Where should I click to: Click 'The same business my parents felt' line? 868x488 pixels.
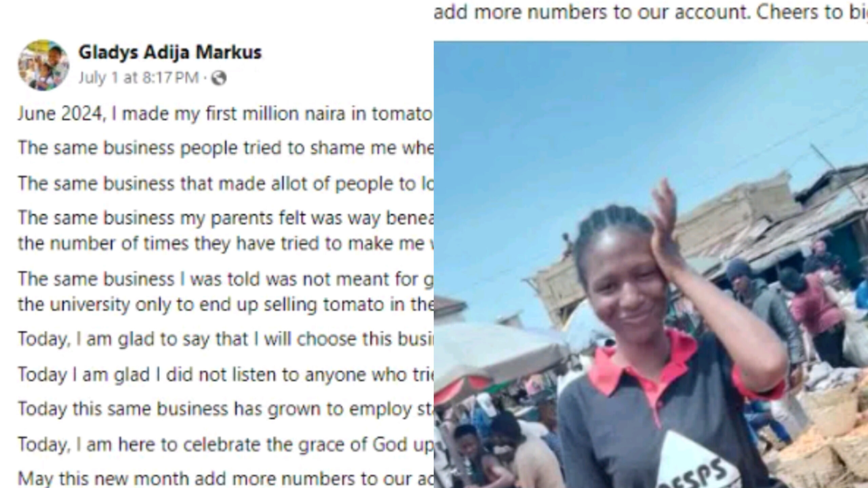pos(225,218)
